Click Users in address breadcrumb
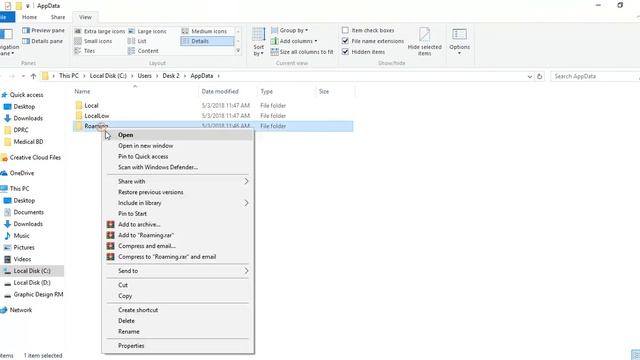640x360 pixels. tap(144, 76)
